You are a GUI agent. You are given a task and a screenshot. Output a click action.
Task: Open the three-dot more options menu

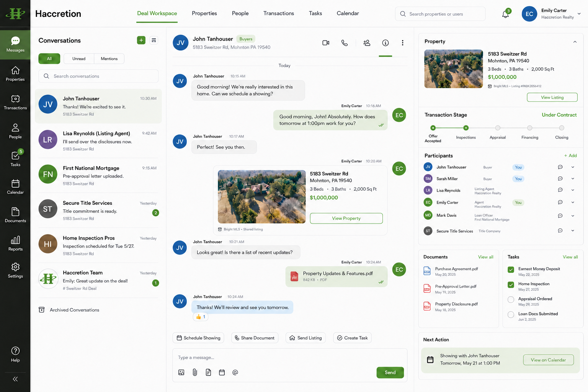point(402,43)
